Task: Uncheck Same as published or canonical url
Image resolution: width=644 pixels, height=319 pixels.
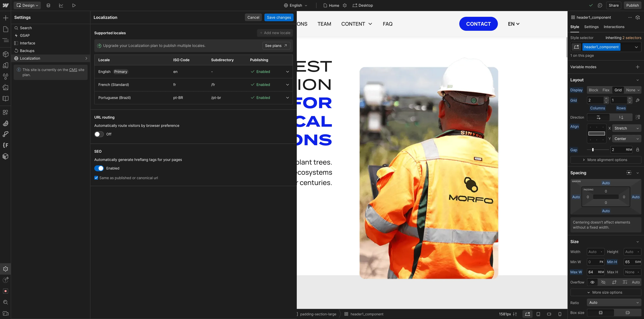Action: (x=96, y=178)
